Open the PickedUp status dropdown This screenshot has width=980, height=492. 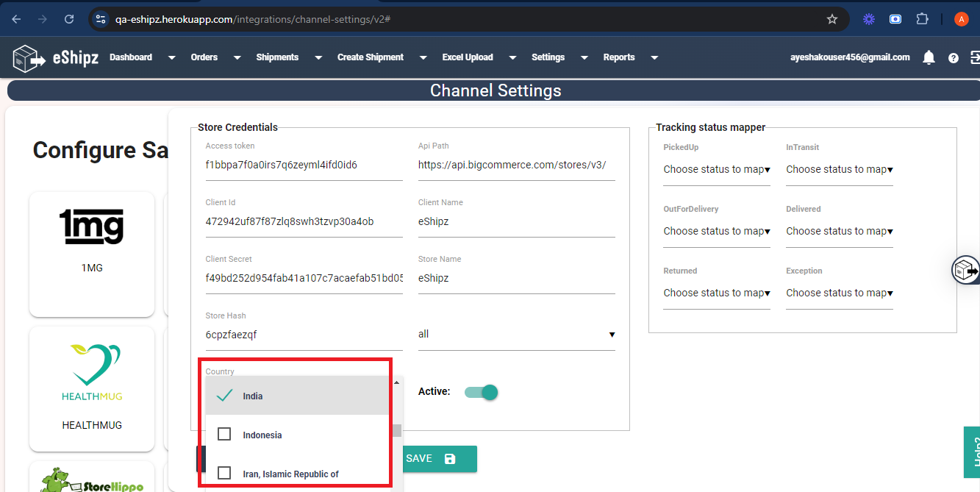[x=717, y=170]
